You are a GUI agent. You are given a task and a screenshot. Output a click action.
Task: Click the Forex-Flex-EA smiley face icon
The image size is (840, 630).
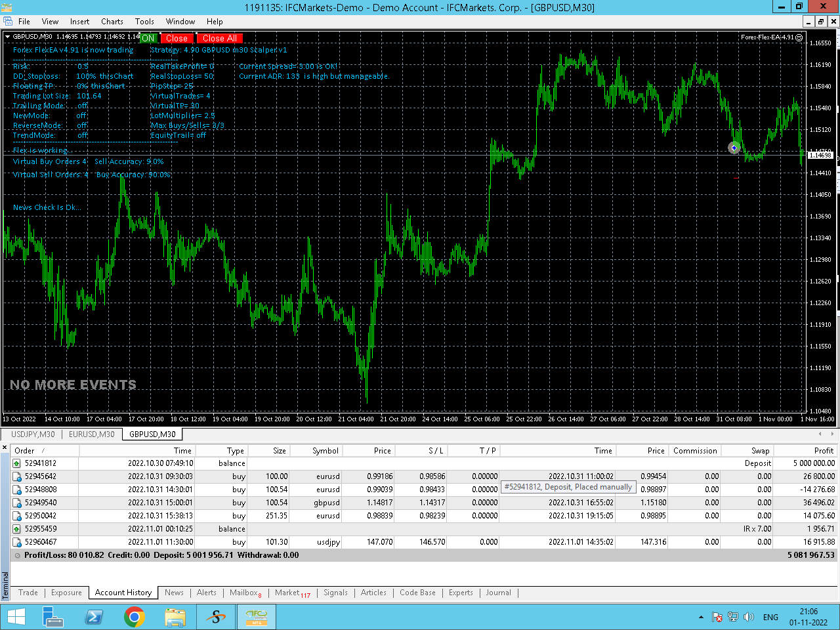pos(799,37)
